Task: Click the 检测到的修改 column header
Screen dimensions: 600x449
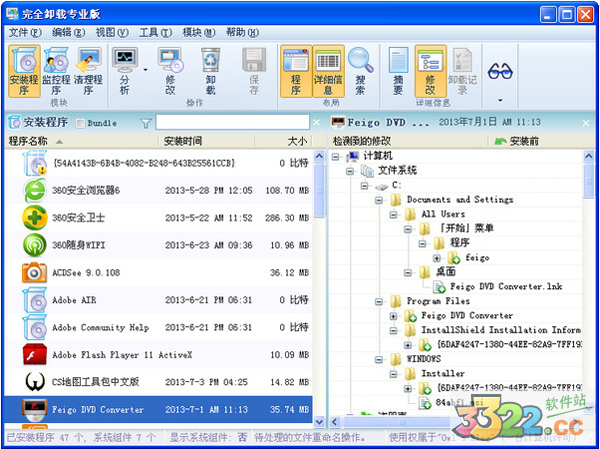Action: click(x=409, y=141)
